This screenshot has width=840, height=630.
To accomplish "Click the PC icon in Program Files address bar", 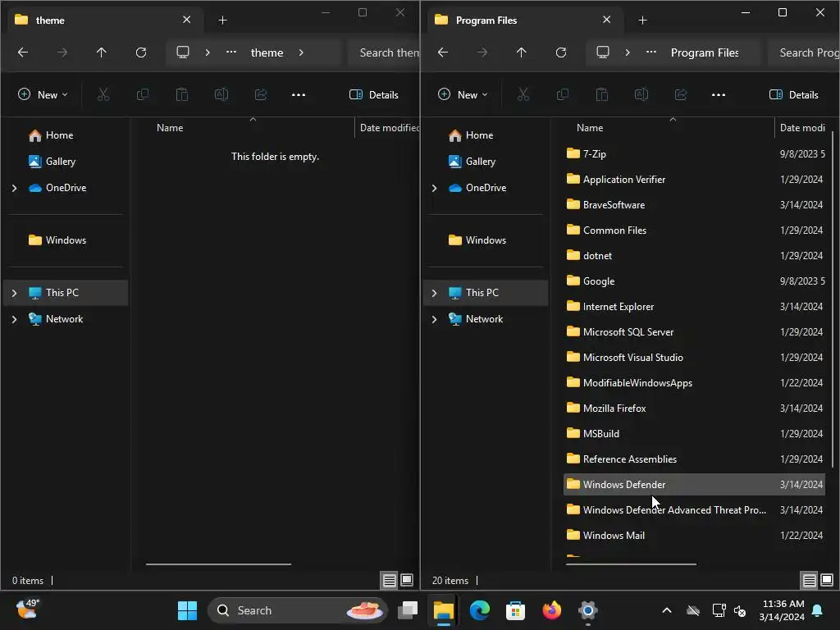I will pyautogui.click(x=603, y=52).
